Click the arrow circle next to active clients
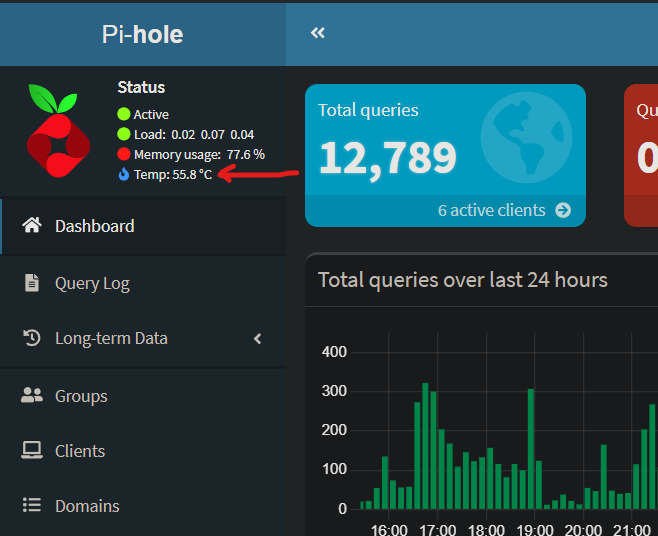The image size is (658, 536). [x=563, y=210]
